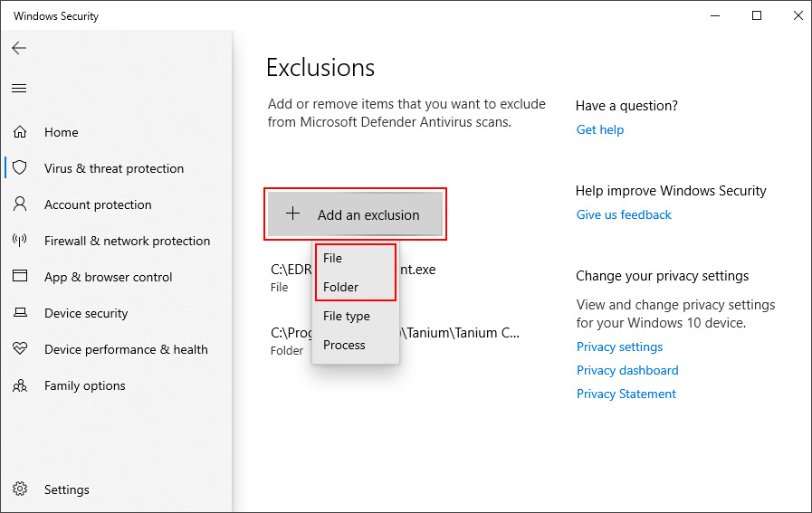Click the Give us feedback link

(x=624, y=214)
